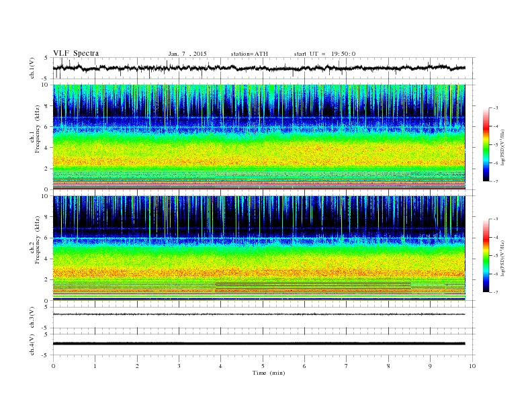Viewport: 532px width, 411px height.
Task: Click the time axis tick label '1'
Action: tap(95, 366)
